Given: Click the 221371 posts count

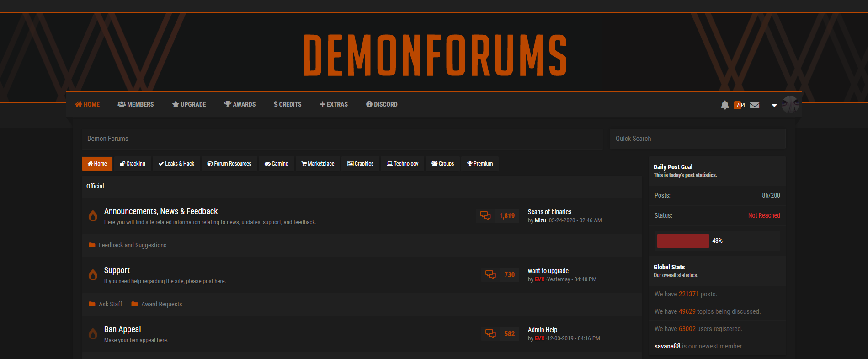Looking at the screenshot, I should pos(688,294).
